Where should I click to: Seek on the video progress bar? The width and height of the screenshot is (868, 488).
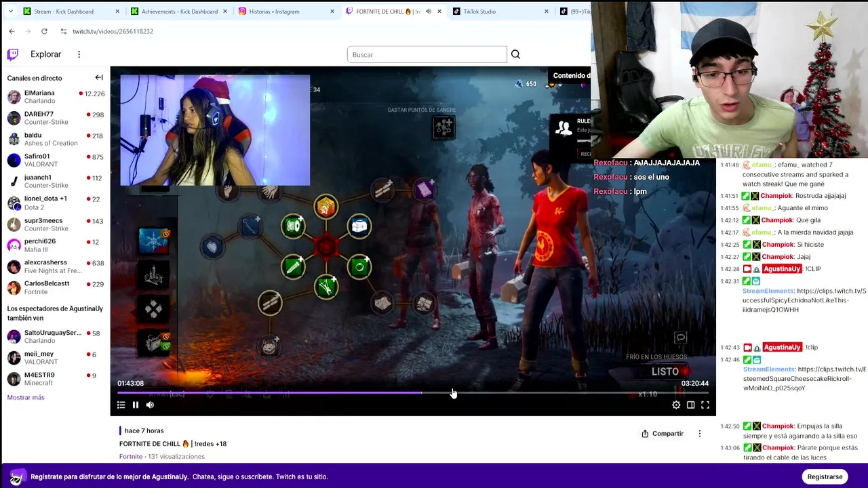pos(413,392)
